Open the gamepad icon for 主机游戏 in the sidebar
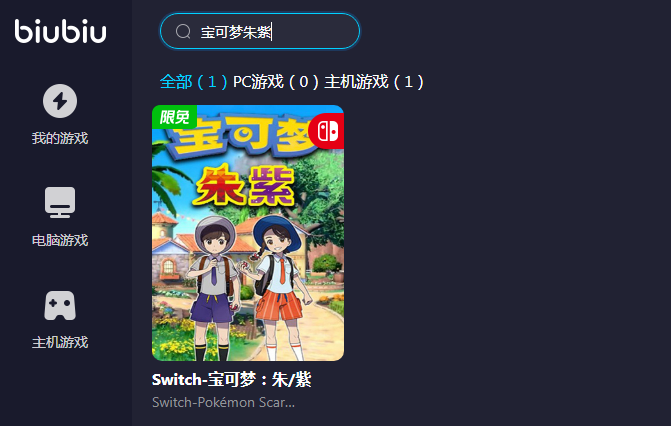 (60, 306)
